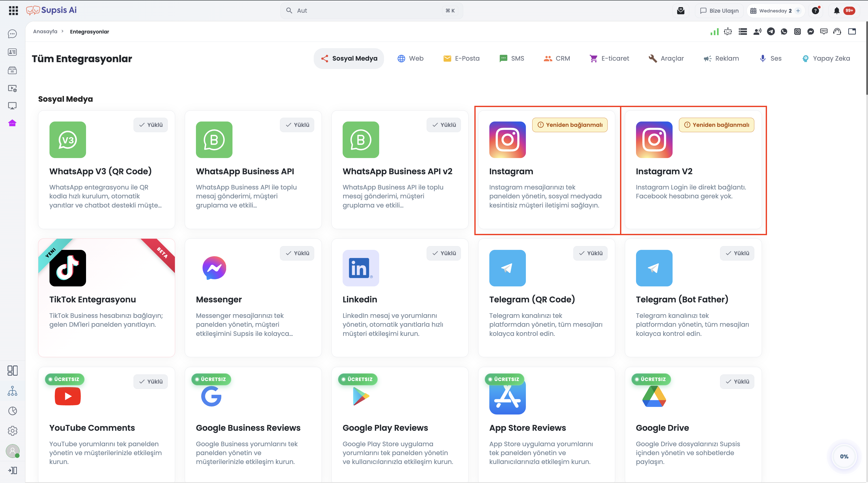This screenshot has height=483, width=868.
Task: Switch to the Web tab
Action: (410, 58)
